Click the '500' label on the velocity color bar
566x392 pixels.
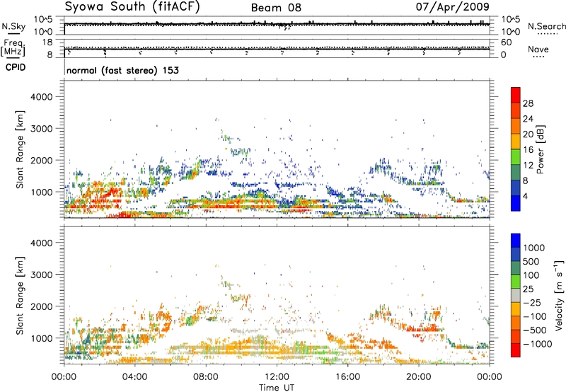click(x=531, y=262)
